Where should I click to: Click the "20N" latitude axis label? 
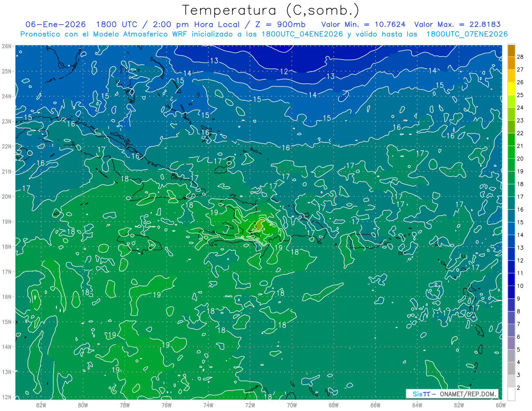click(7, 196)
